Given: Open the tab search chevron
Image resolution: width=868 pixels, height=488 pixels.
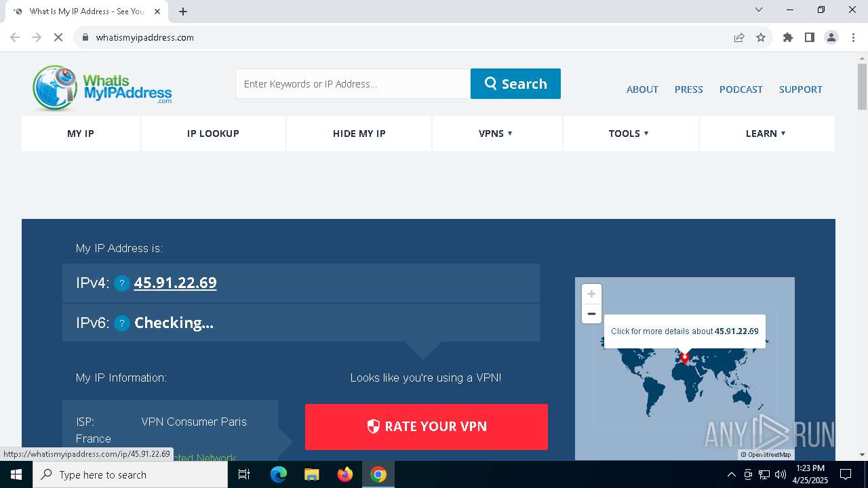Looking at the screenshot, I should 759,9.
